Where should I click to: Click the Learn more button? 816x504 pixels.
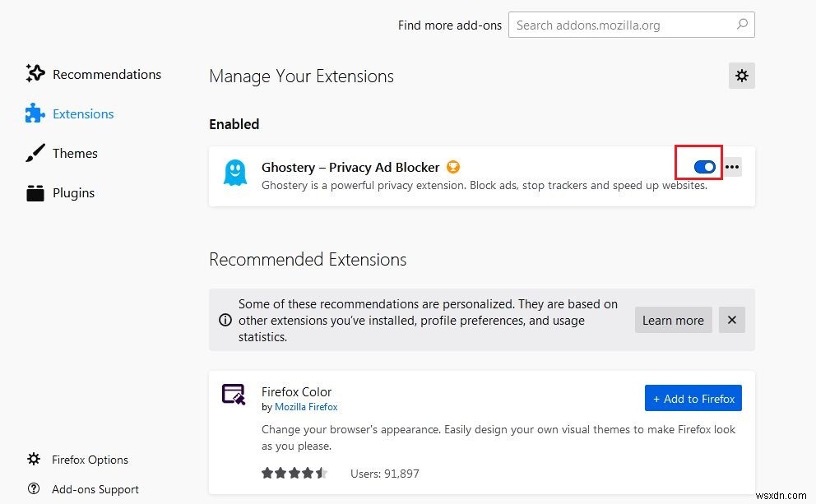click(x=673, y=321)
